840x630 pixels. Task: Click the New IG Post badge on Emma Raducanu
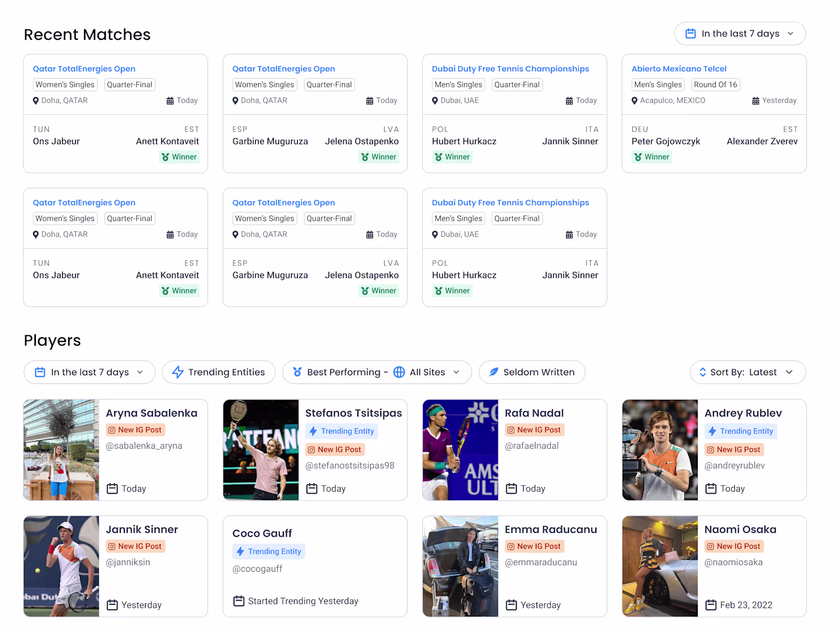click(x=534, y=547)
